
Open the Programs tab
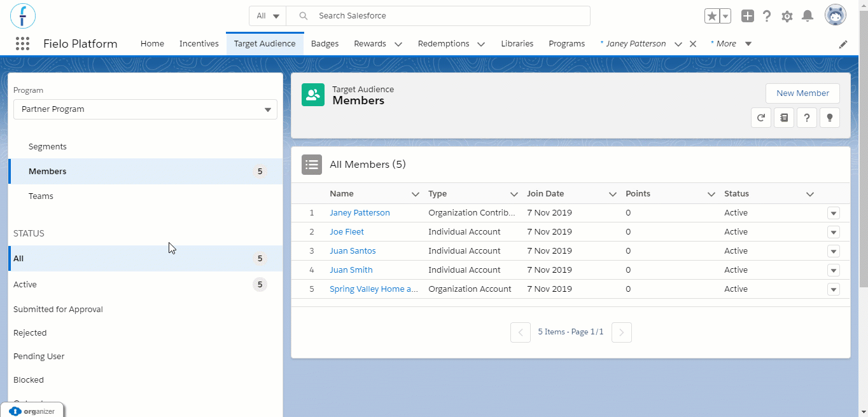[566, 44]
